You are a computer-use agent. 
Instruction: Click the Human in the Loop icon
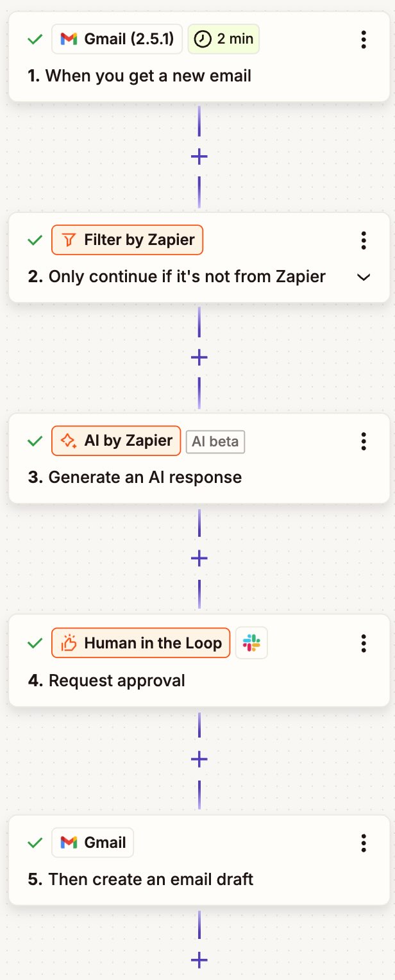[69, 642]
